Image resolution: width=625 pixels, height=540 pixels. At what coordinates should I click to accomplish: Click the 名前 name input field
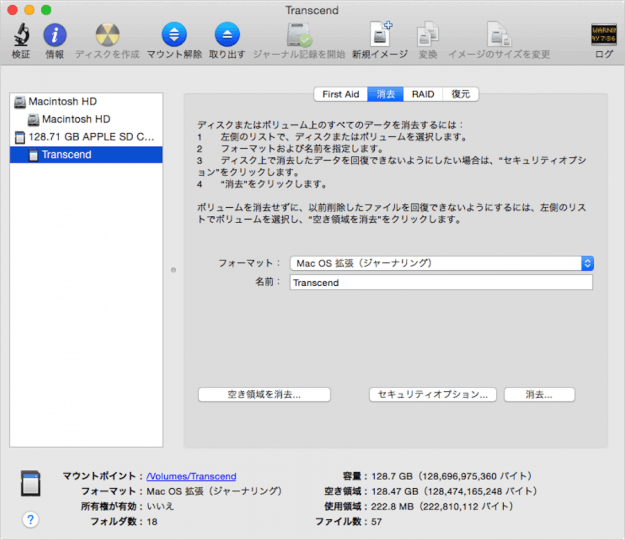tap(441, 283)
